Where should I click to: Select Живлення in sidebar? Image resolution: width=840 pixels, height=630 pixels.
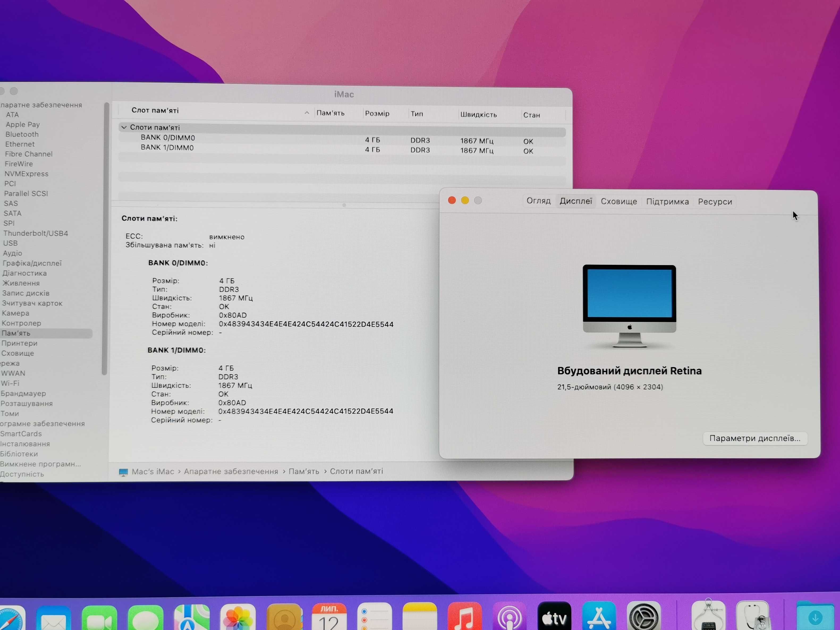coord(21,283)
